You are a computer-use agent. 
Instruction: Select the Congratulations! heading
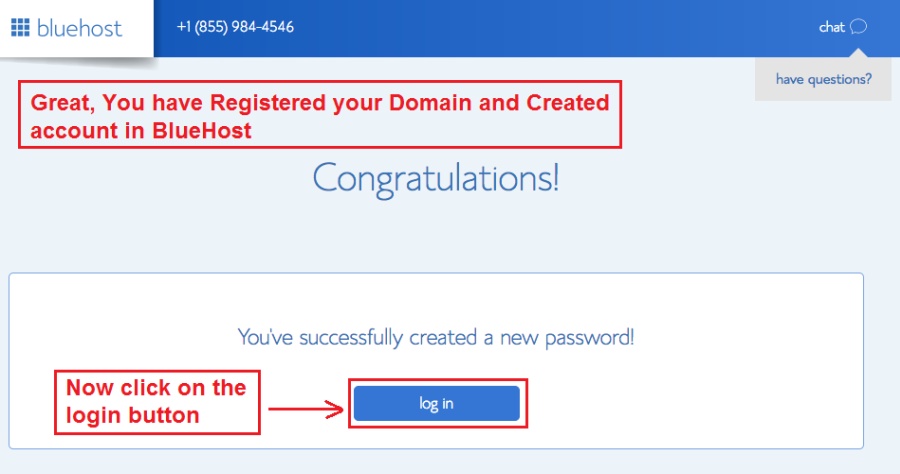[436, 179]
